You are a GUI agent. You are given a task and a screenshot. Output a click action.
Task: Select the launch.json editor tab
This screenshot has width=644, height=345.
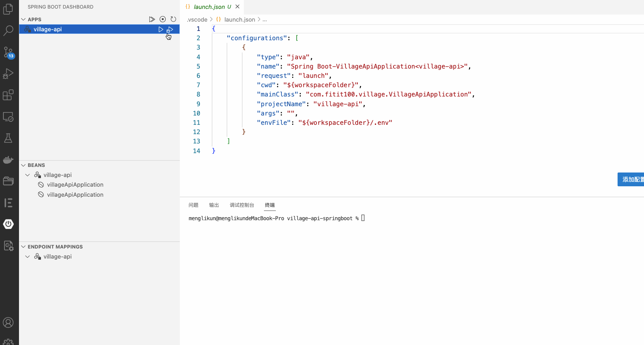pos(212,7)
